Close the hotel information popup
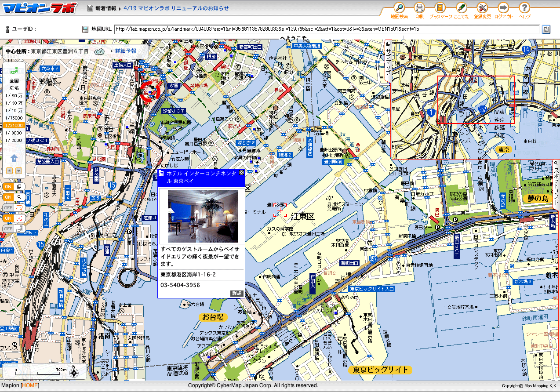The image size is (560, 392). (241, 173)
